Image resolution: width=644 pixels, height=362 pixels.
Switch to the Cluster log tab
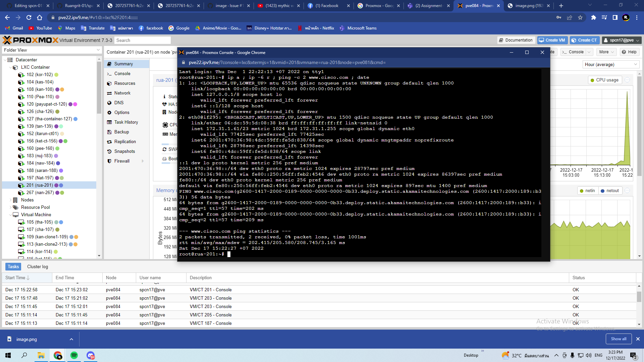[38, 266]
